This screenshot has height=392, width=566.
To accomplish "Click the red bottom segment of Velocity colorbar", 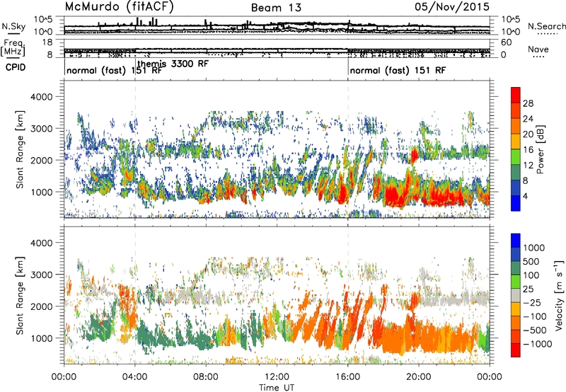I will coord(516,350).
